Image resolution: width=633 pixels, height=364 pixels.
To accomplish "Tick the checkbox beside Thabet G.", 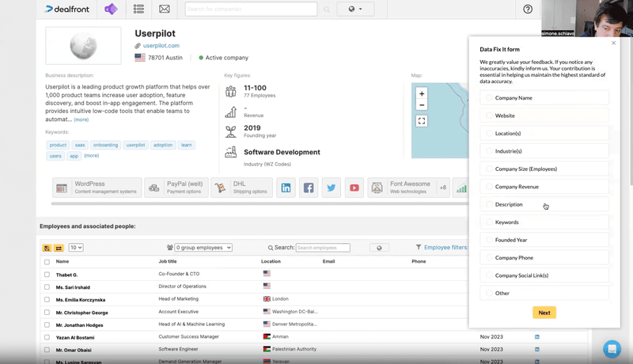I will [47, 275].
